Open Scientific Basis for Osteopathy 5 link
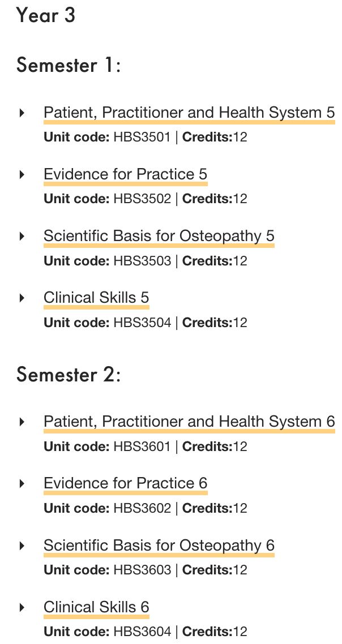The width and height of the screenshot is (342, 644). point(159,236)
